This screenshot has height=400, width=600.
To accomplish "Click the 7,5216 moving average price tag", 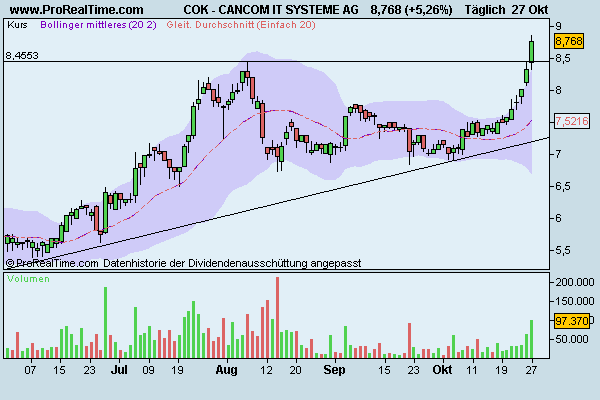I will 572,121.
